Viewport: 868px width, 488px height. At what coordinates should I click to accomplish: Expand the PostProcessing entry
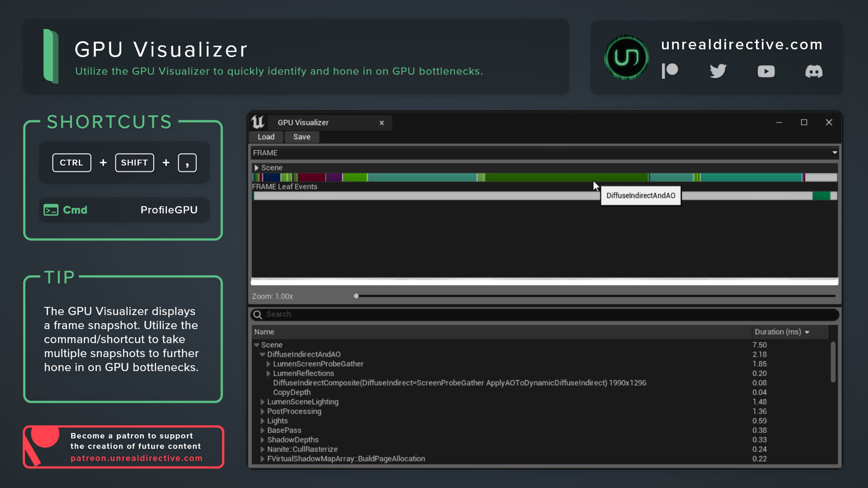[262, 411]
